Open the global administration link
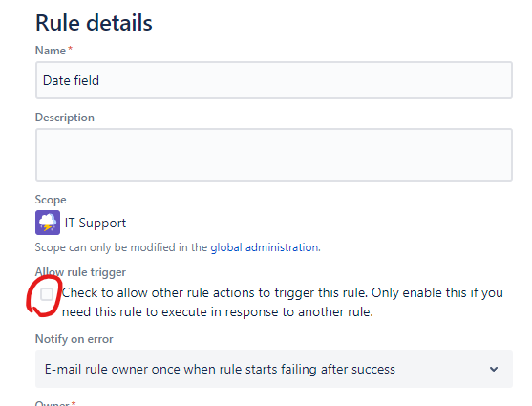 (x=265, y=247)
